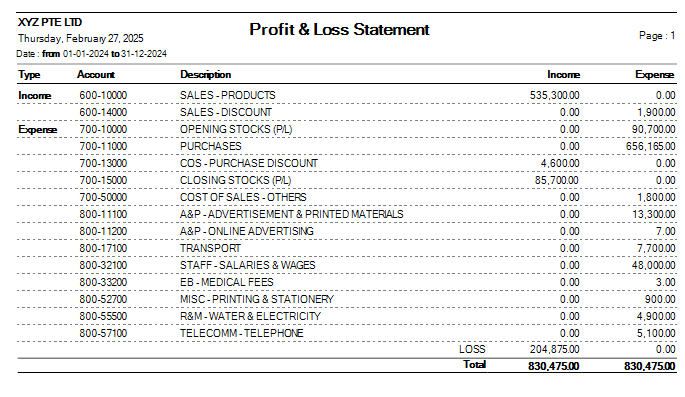Click the A&P - ONLINE ADVERTISING description

click(246, 231)
